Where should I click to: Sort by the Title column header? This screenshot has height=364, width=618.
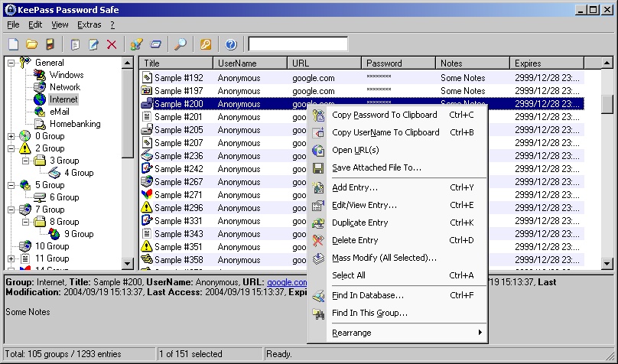point(176,63)
